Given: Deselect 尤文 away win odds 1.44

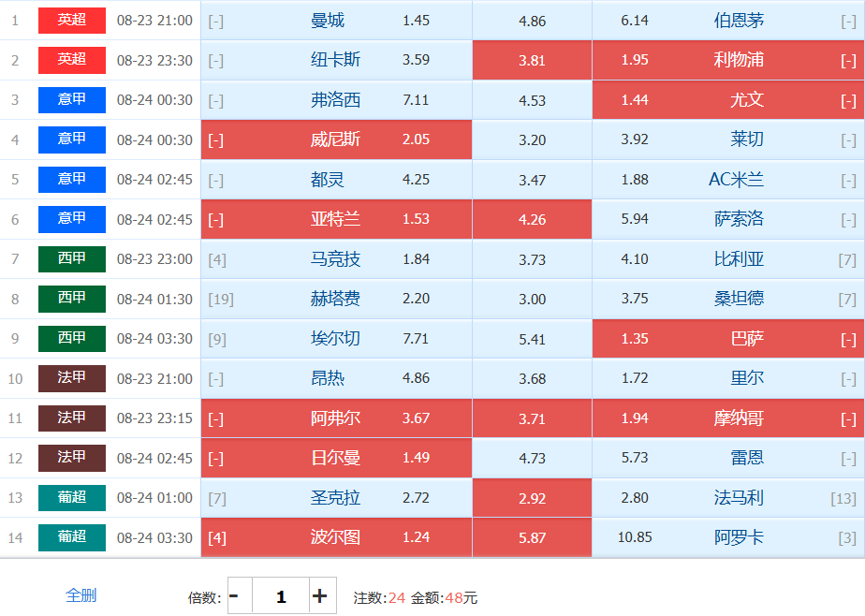Looking at the screenshot, I should 728,100.
